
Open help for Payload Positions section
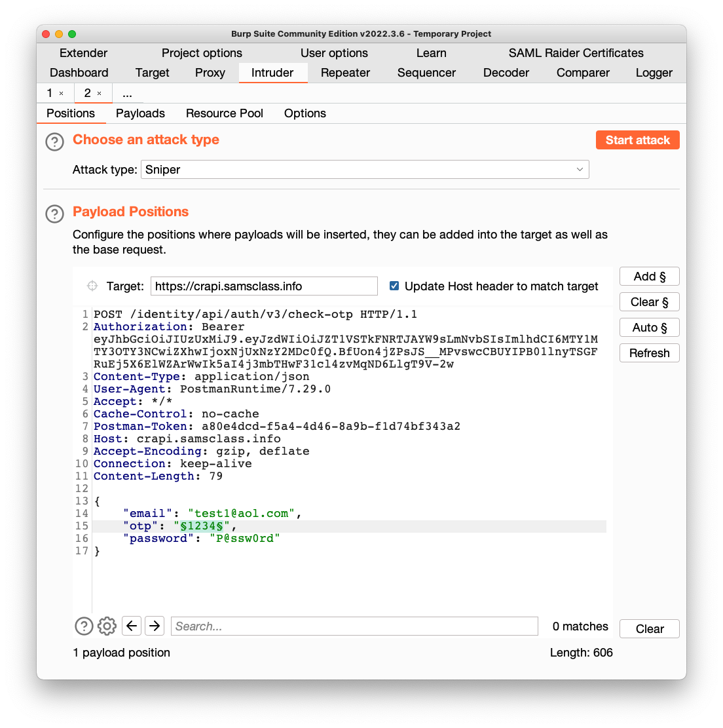click(x=55, y=214)
